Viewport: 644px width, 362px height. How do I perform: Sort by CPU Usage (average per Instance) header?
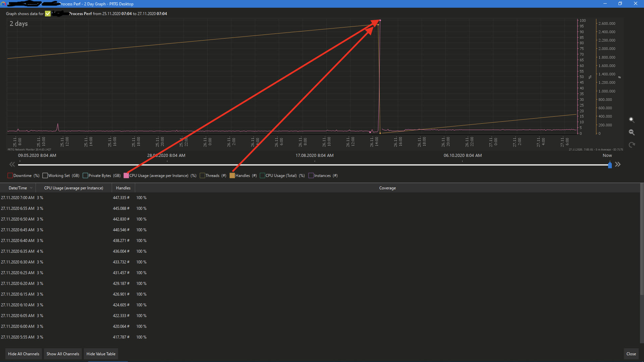[x=73, y=188]
